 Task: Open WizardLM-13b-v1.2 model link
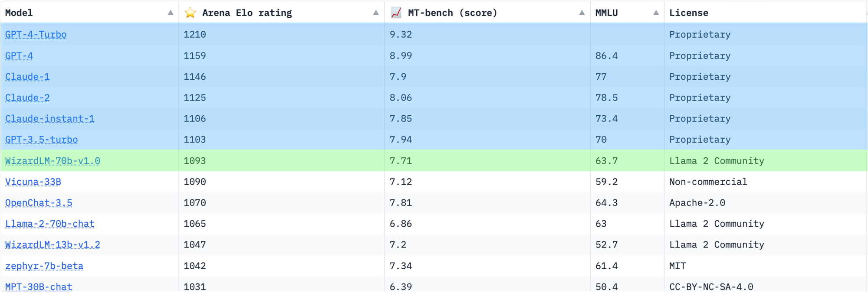pos(53,244)
